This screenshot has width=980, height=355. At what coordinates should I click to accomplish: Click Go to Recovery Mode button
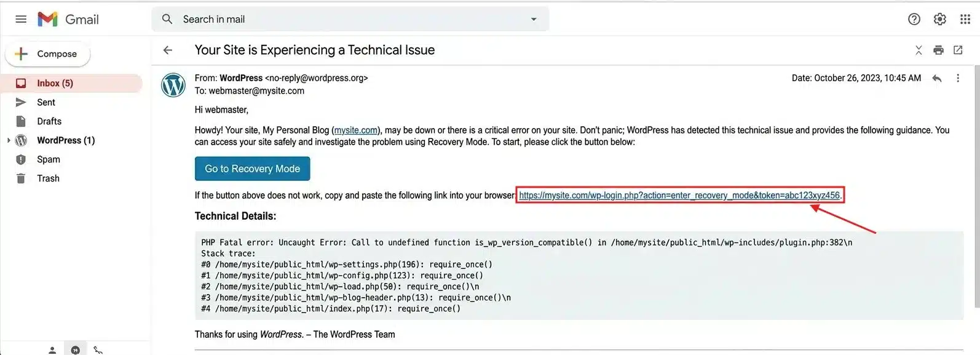(252, 169)
